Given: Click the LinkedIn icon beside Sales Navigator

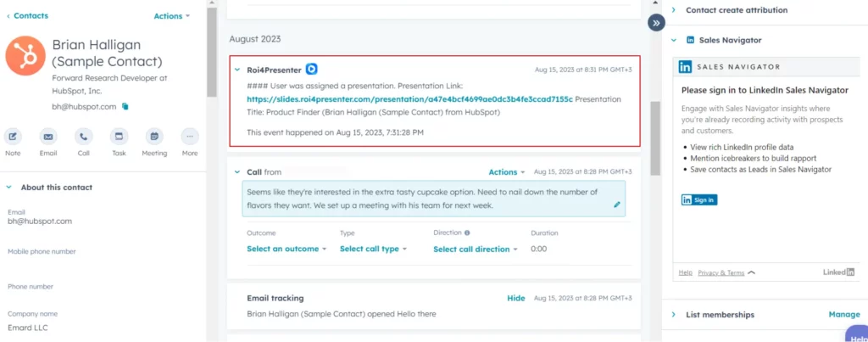Looking at the screenshot, I should click(690, 40).
